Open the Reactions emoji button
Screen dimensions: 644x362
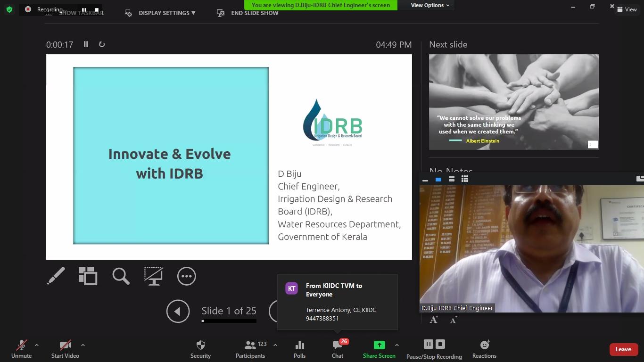(x=484, y=349)
